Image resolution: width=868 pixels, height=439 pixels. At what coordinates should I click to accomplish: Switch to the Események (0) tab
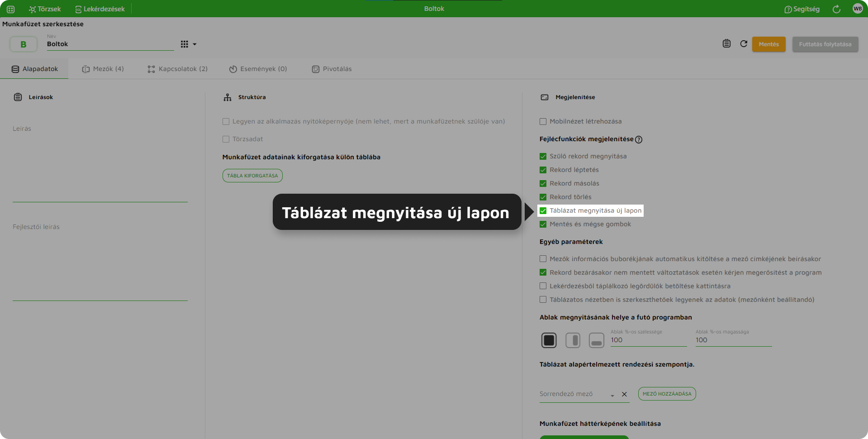[258, 69]
